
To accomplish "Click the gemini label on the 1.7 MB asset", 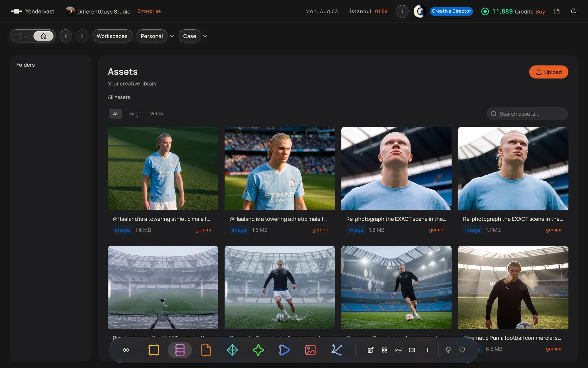I will click(553, 230).
